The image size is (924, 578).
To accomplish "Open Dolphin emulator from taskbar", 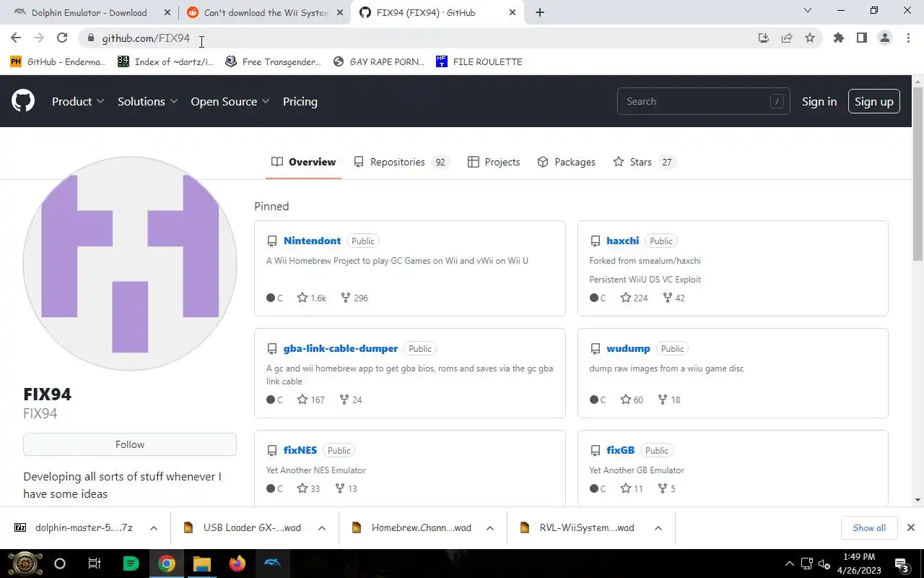I will (273, 564).
